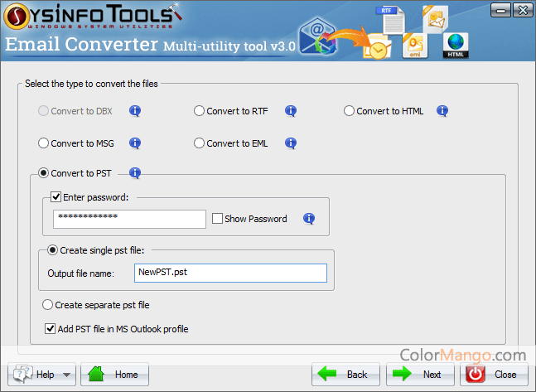Go Back to previous step

345,375
